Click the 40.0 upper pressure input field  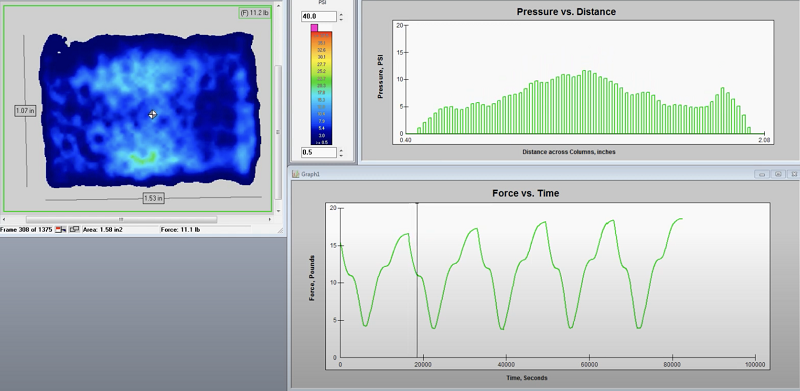click(319, 17)
